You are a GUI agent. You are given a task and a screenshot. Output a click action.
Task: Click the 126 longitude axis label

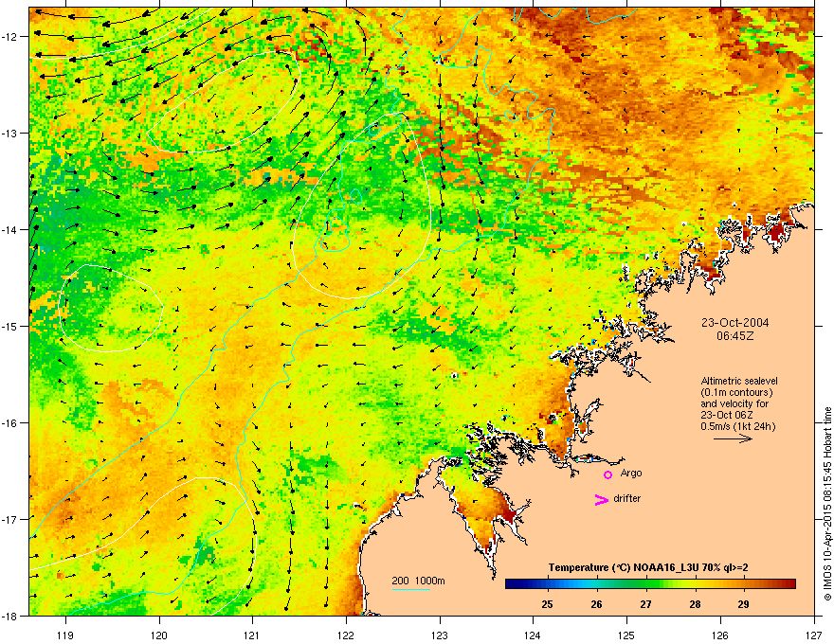(720, 635)
